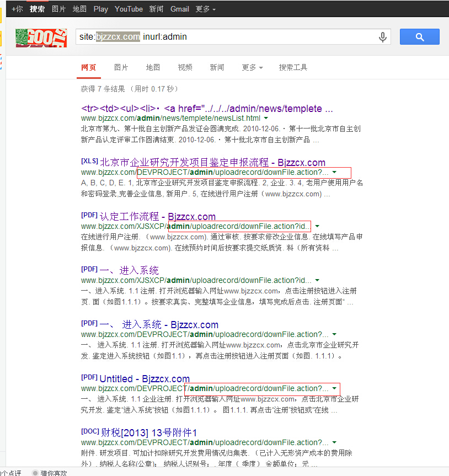The width and height of the screenshot is (449, 476).
Task: Expand the 更多 menu in top bar
Action: click(x=206, y=9)
